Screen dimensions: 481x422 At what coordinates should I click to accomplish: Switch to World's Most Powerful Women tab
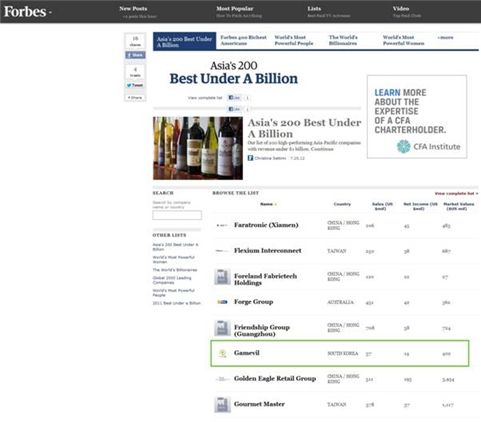point(403,40)
